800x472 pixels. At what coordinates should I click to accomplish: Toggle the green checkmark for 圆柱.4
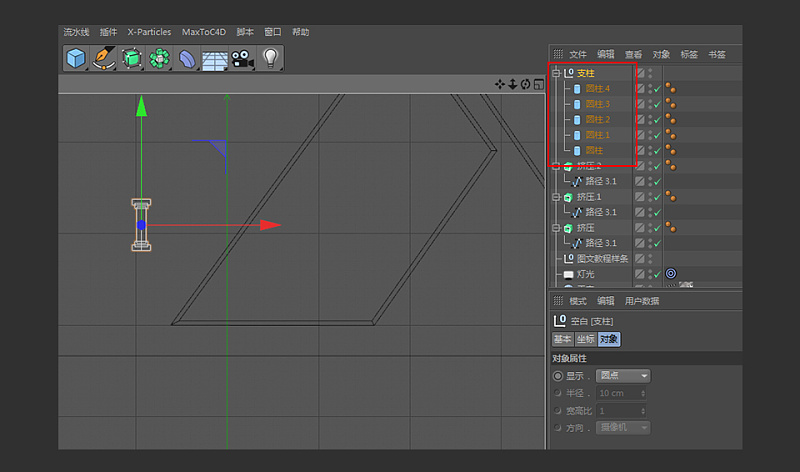tap(657, 89)
